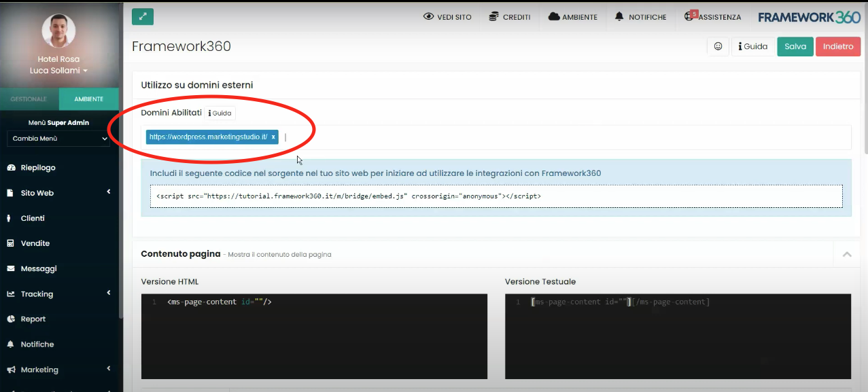This screenshot has height=392, width=868.
Task: Switch to the AMBIENTE tab
Action: (x=88, y=99)
